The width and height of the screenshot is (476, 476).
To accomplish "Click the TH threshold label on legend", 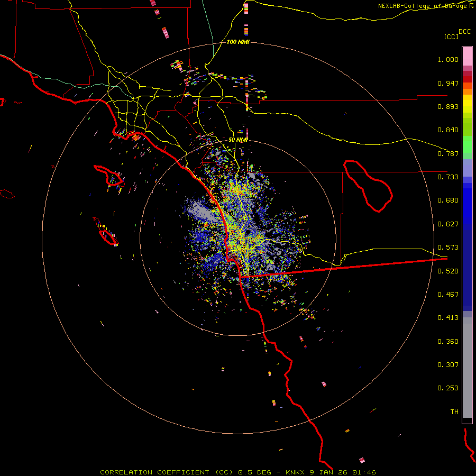I will tap(454, 412).
